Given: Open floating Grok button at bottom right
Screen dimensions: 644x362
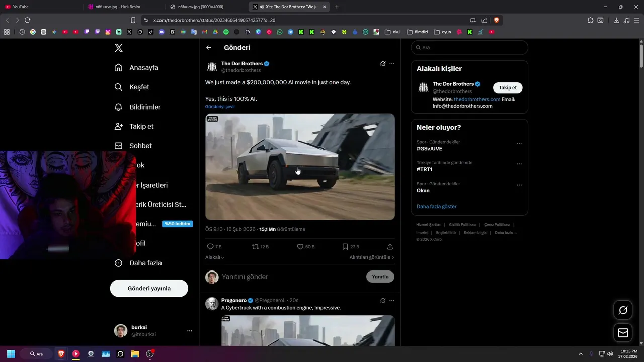Looking at the screenshot, I should click(623, 310).
